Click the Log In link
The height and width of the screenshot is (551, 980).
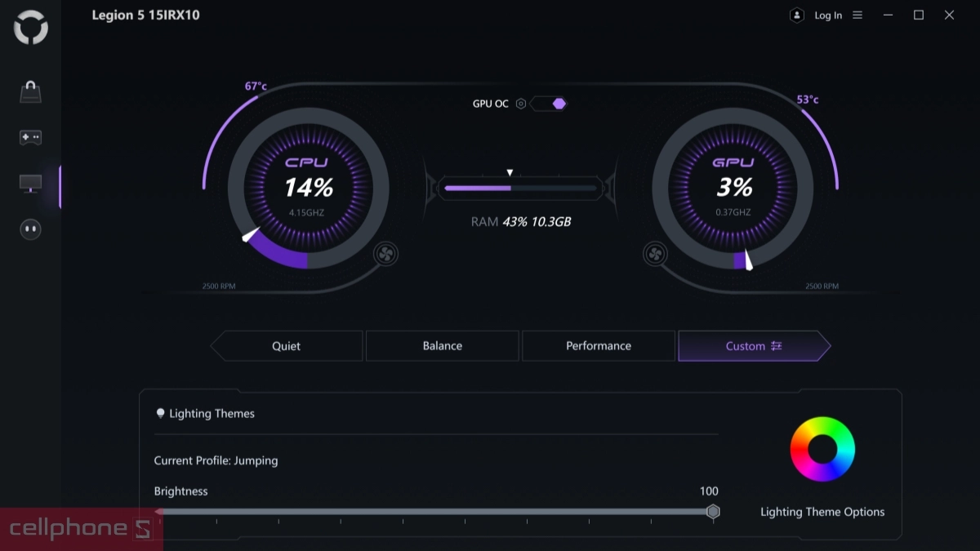(x=828, y=16)
